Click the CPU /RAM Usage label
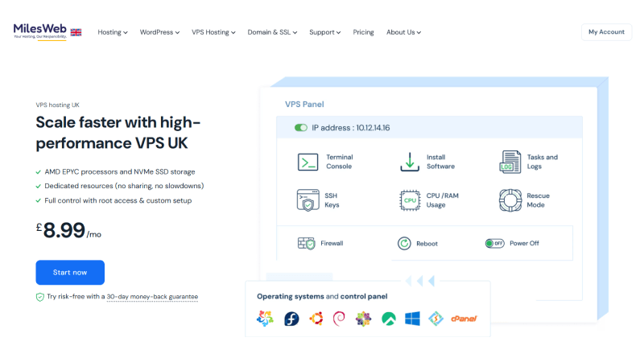Screen dimensions: 644x358 (442, 200)
